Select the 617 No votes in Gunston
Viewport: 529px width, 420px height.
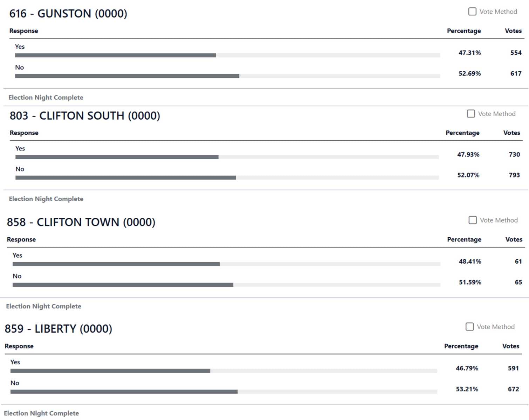click(516, 73)
